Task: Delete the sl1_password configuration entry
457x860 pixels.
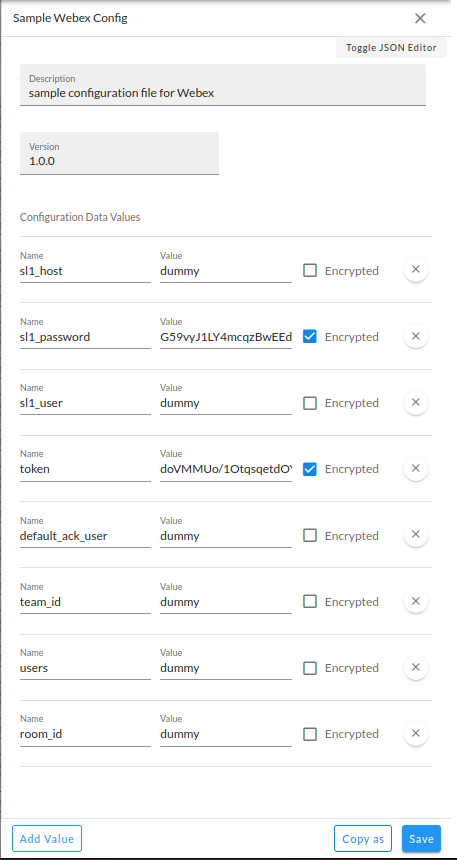Action: [x=415, y=336]
